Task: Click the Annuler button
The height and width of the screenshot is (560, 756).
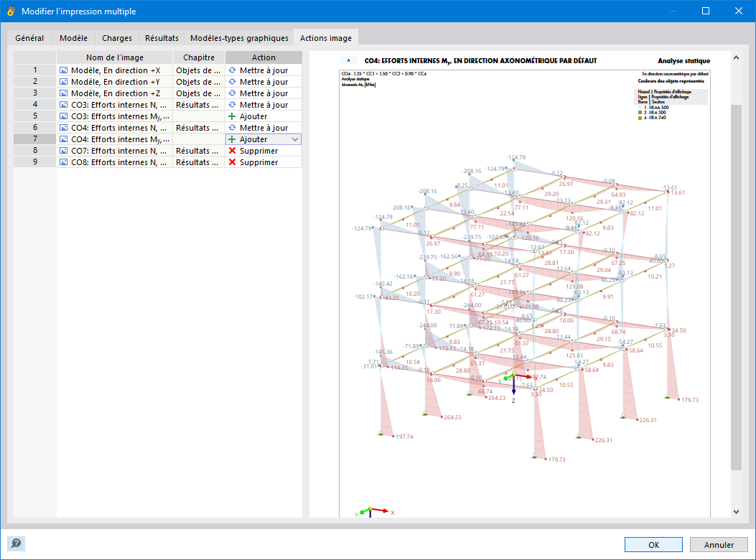Action: coord(719,545)
